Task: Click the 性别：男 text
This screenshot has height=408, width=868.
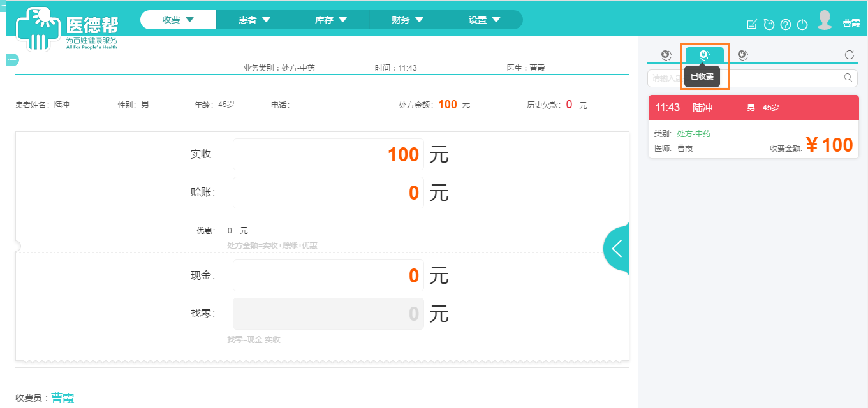Action: (133, 105)
